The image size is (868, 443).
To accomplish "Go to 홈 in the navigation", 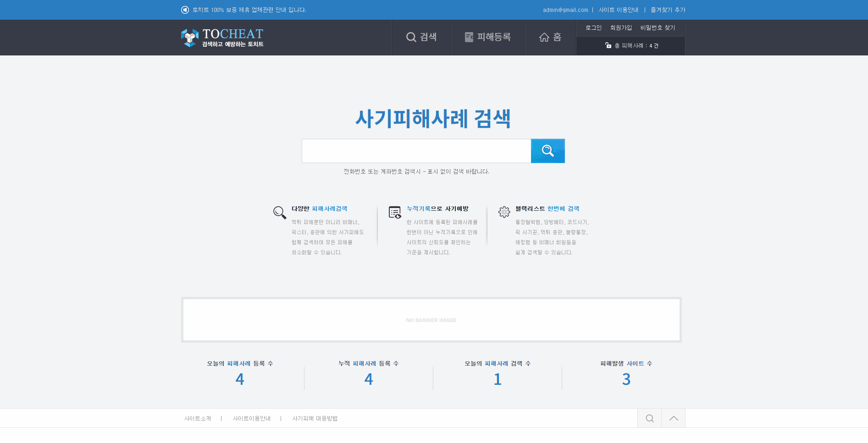I will click(x=550, y=37).
